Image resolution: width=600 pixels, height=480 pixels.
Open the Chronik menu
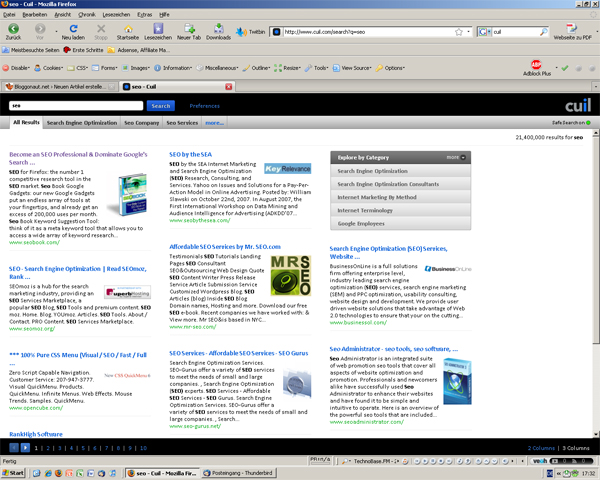pos(87,15)
